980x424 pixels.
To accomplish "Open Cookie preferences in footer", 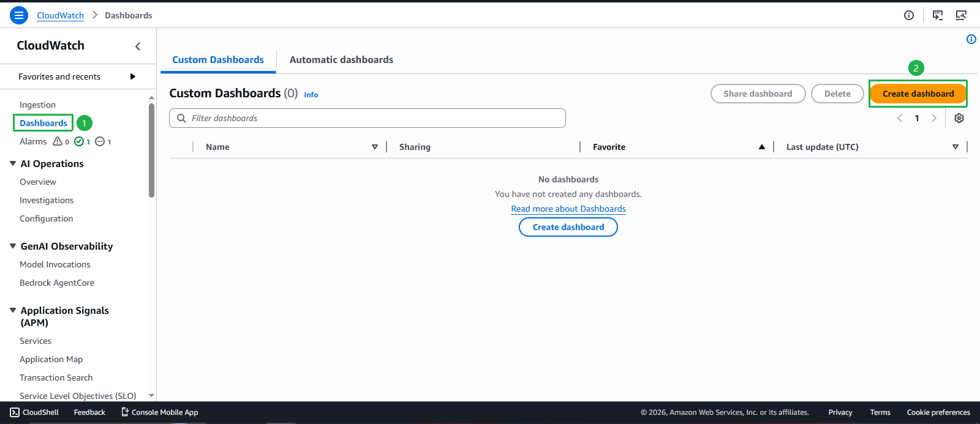I will click(x=938, y=412).
